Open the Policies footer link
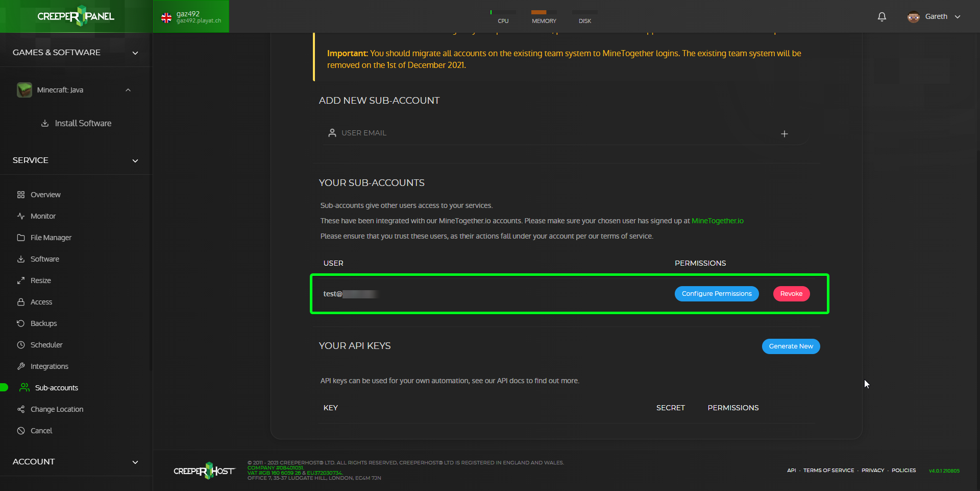The height and width of the screenshot is (491, 980). click(x=903, y=471)
